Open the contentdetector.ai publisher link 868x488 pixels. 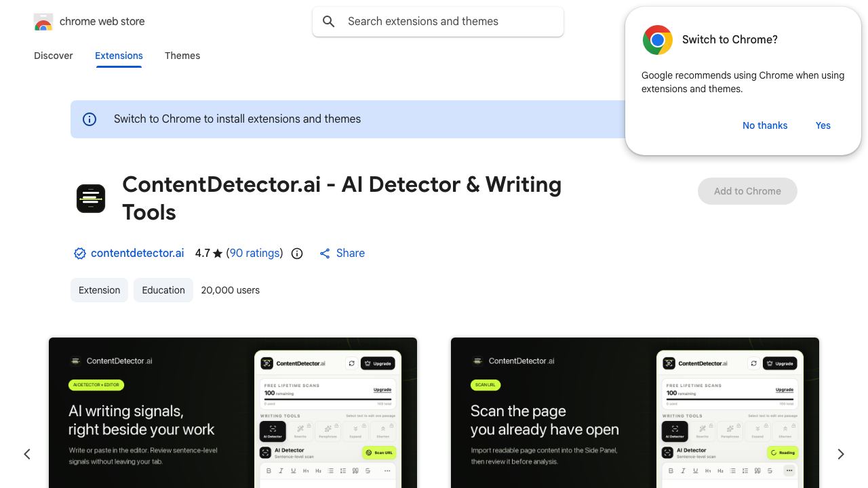tap(137, 253)
